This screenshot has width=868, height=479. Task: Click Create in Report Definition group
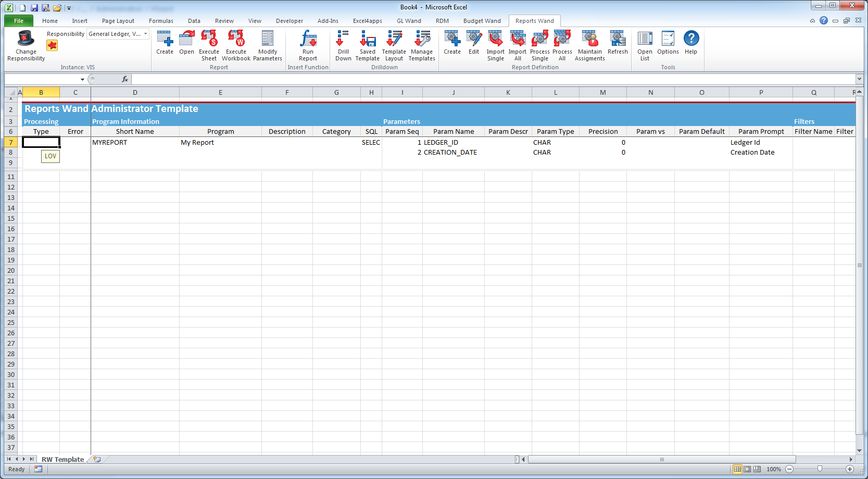pos(452,43)
